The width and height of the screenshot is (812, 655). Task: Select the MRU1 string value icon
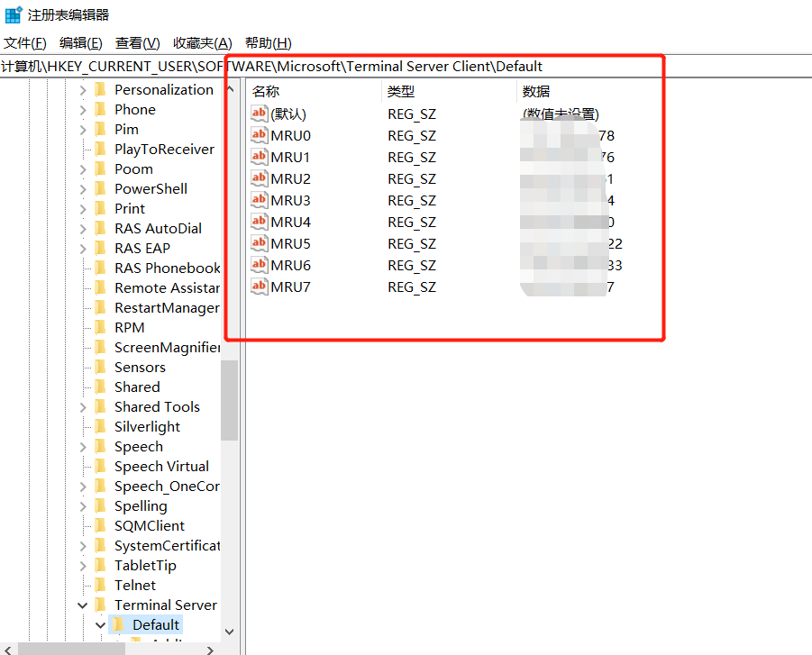click(259, 157)
